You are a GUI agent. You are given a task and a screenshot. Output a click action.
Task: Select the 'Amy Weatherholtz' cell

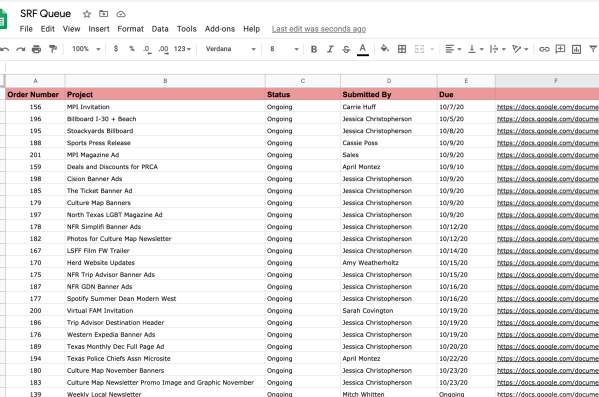click(389, 263)
